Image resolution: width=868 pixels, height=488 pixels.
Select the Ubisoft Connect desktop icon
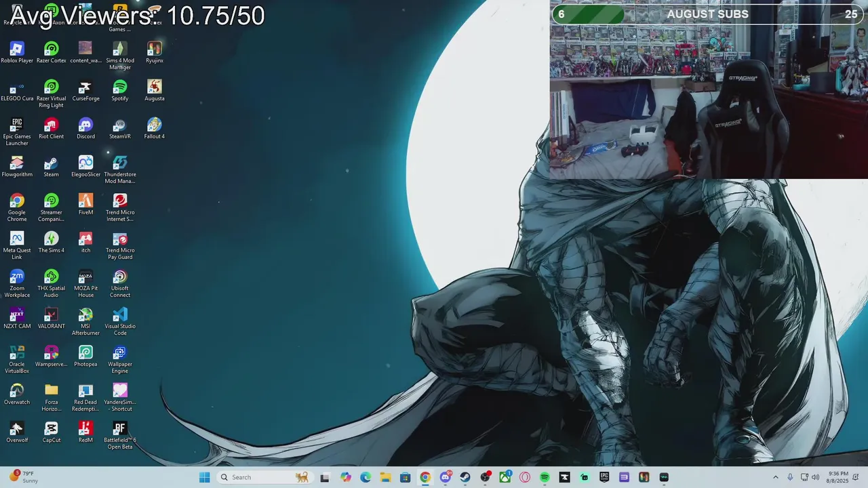[x=120, y=283]
